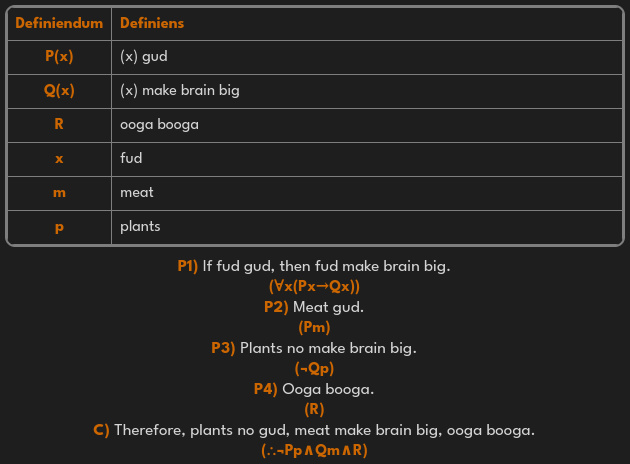Click the "meat" definiens cell
Screen dimensions: 630x464
coord(137,192)
